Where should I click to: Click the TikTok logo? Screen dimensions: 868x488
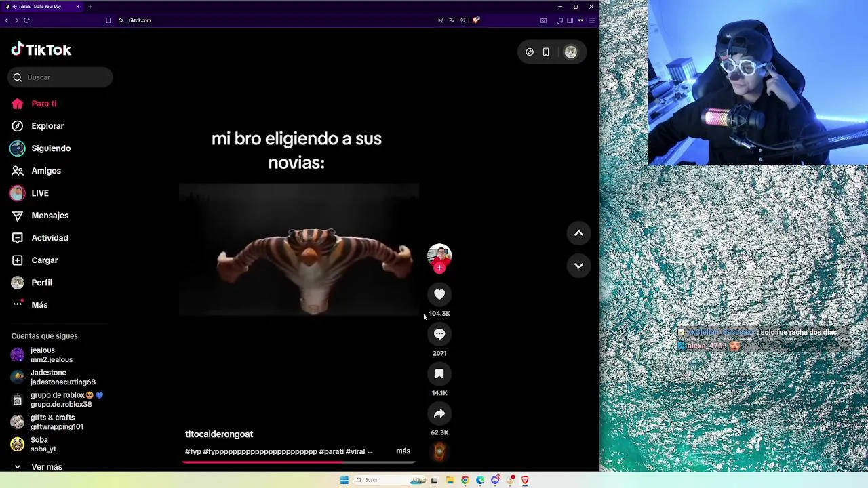click(x=41, y=49)
